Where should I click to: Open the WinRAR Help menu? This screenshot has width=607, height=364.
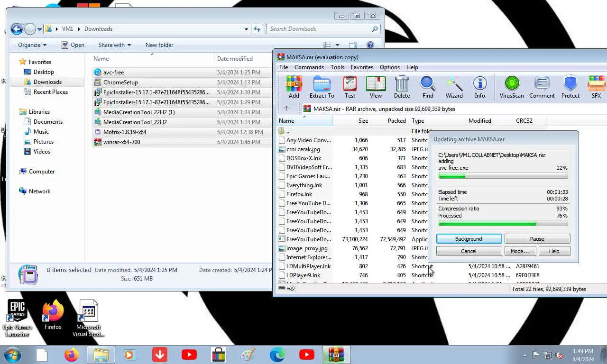click(x=412, y=67)
